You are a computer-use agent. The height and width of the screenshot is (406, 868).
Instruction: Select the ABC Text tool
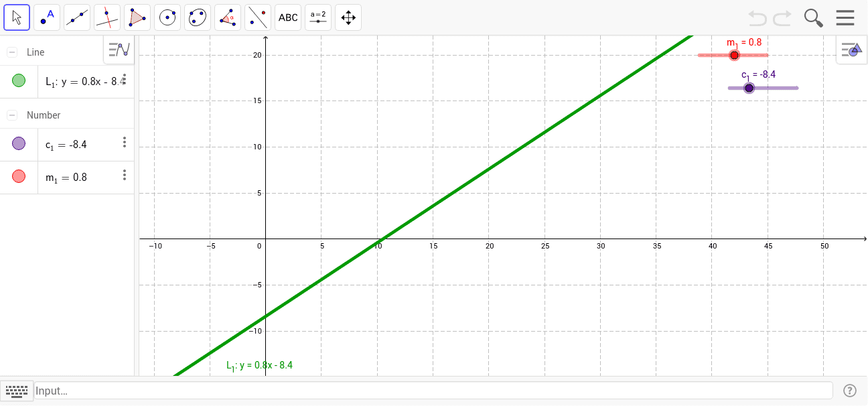(x=288, y=17)
